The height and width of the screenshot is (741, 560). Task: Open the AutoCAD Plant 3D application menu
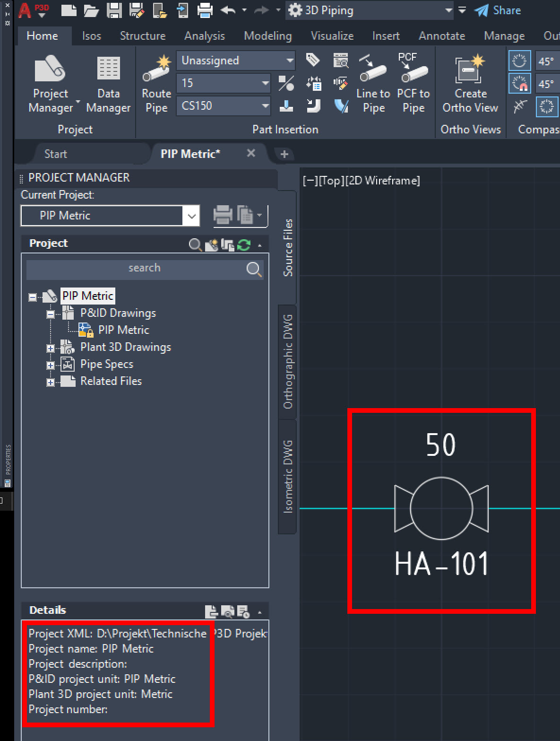33,9
